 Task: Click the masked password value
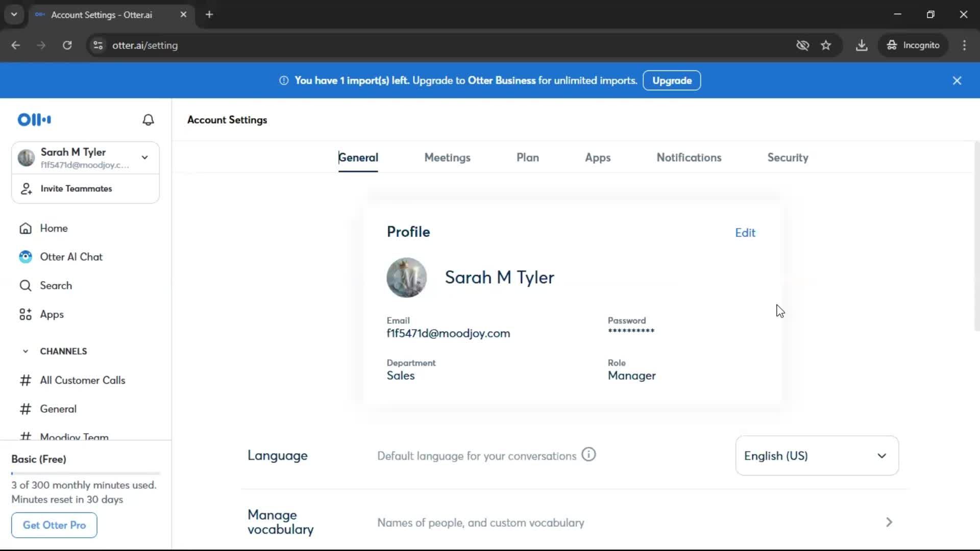(631, 331)
